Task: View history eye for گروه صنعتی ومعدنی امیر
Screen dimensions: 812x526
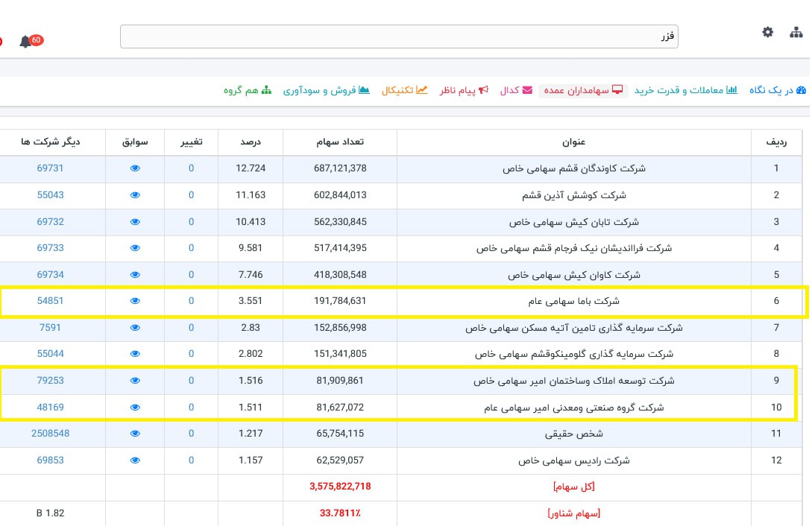Action: pos(135,407)
